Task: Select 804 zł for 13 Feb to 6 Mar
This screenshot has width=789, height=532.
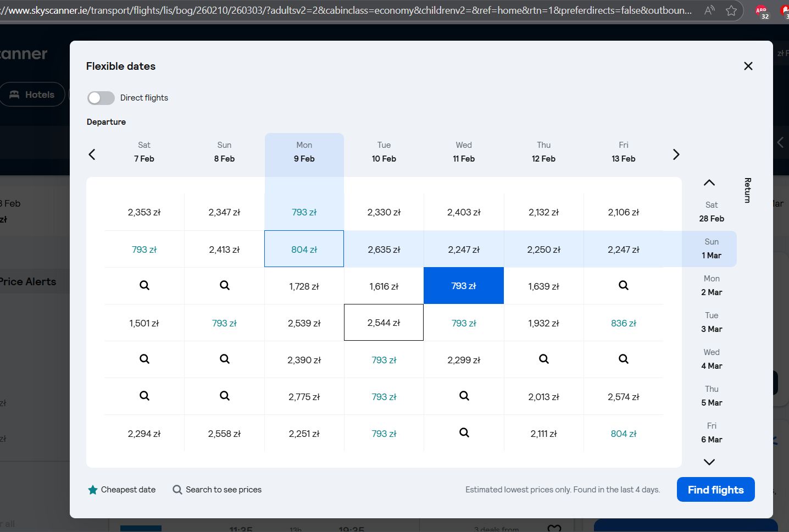Action: (x=624, y=434)
